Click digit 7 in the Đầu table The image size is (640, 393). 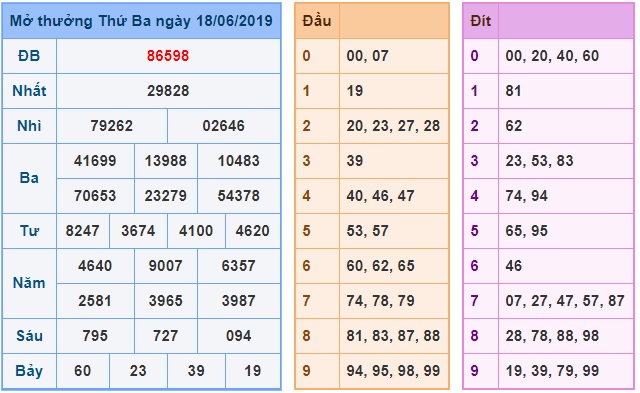(x=307, y=301)
